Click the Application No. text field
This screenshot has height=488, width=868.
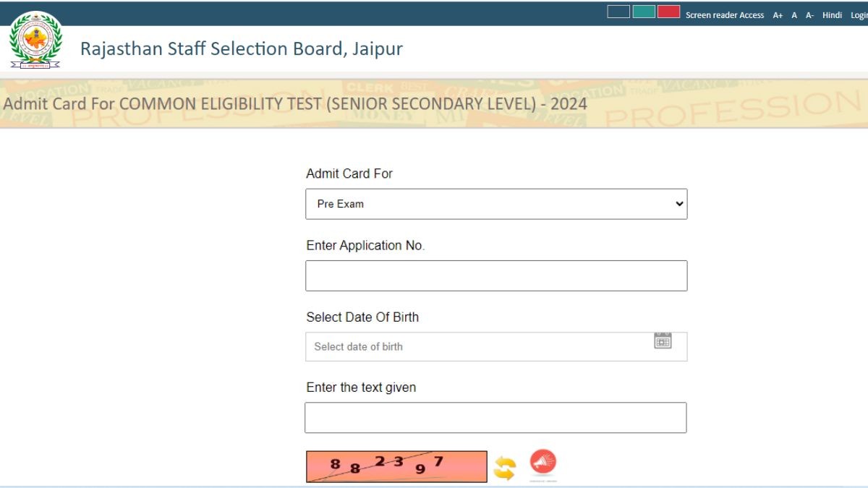[x=496, y=275]
